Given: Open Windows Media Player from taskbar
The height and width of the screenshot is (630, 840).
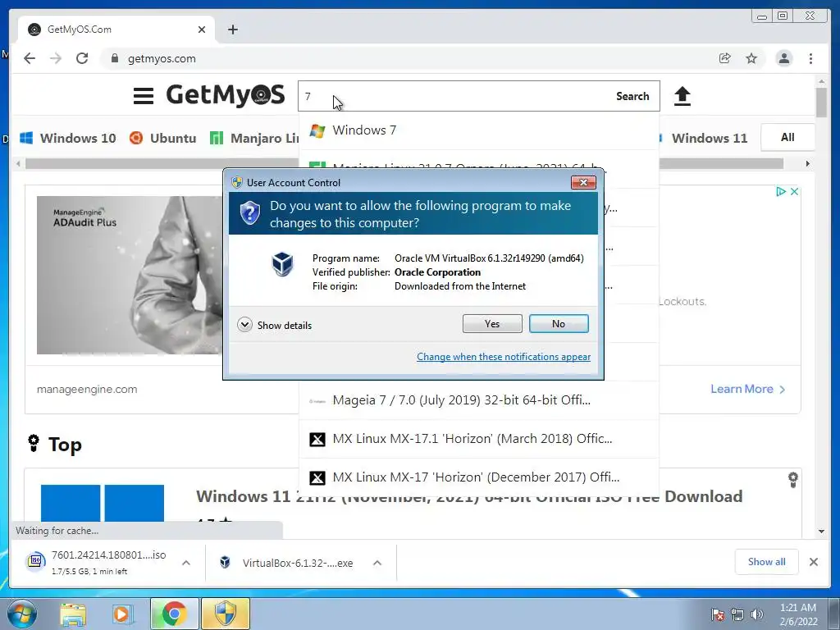Looking at the screenshot, I should coord(122,614).
